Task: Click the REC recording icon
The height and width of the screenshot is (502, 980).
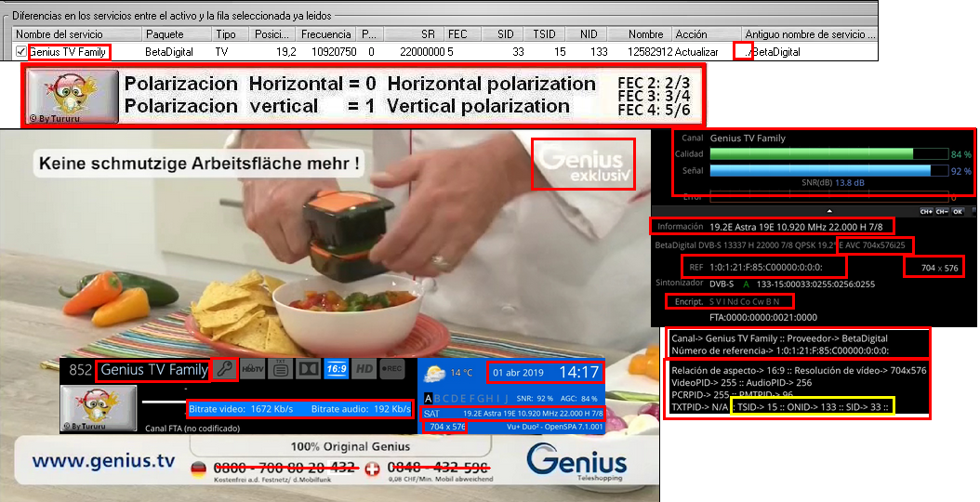Action: click(x=391, y=369)
